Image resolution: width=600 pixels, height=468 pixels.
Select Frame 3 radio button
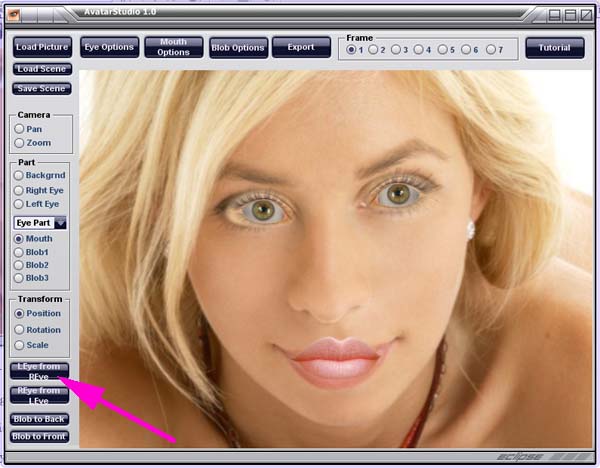point(396,50)
